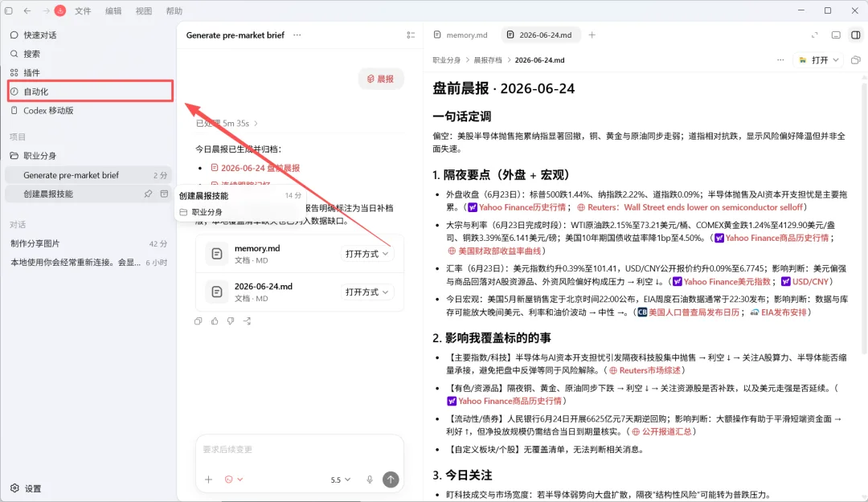Viewport: 868px width, 502px height.
Task: Give the response a thumbs up
Action: 215,321
